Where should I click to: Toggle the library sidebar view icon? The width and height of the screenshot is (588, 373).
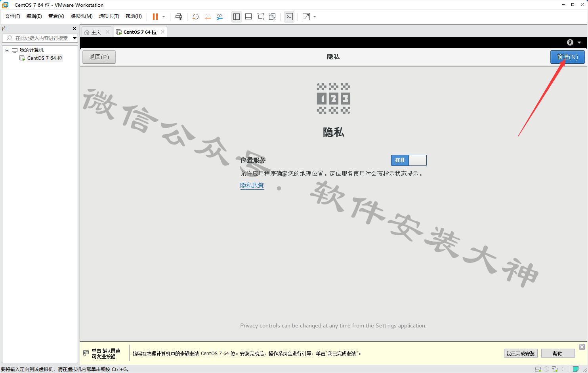click(x=237, y=17)
